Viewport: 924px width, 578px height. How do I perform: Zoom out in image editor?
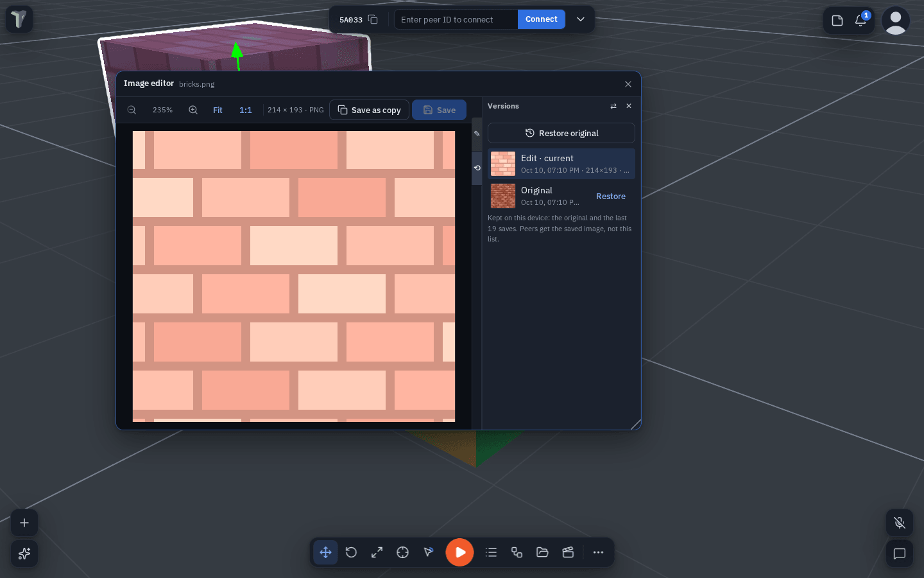pos(132,110)
